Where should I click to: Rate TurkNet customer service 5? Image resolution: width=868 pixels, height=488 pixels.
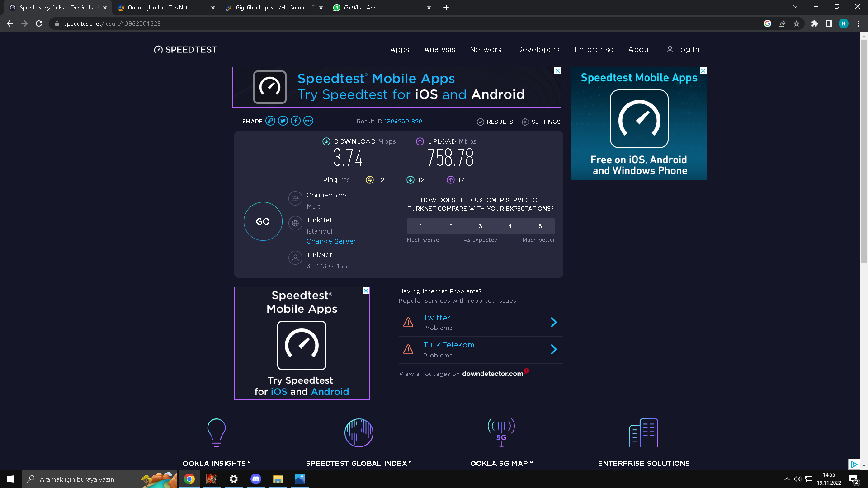click(x=540, y=226)
